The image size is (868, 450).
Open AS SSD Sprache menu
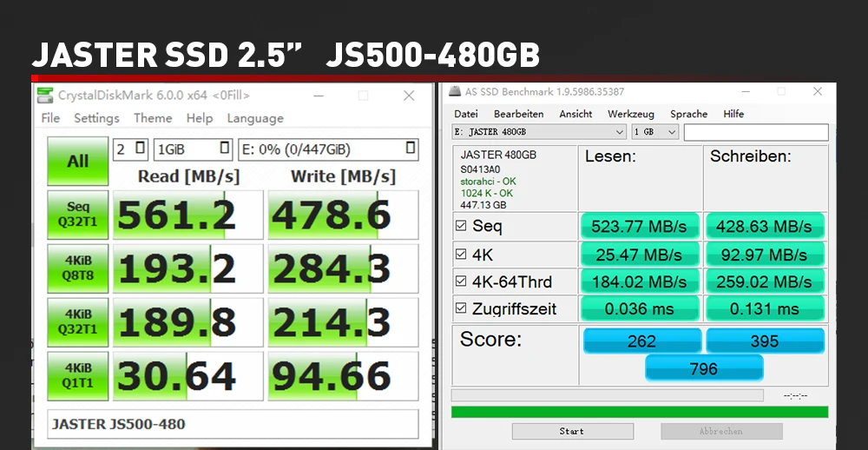click(x=688, y=114)
